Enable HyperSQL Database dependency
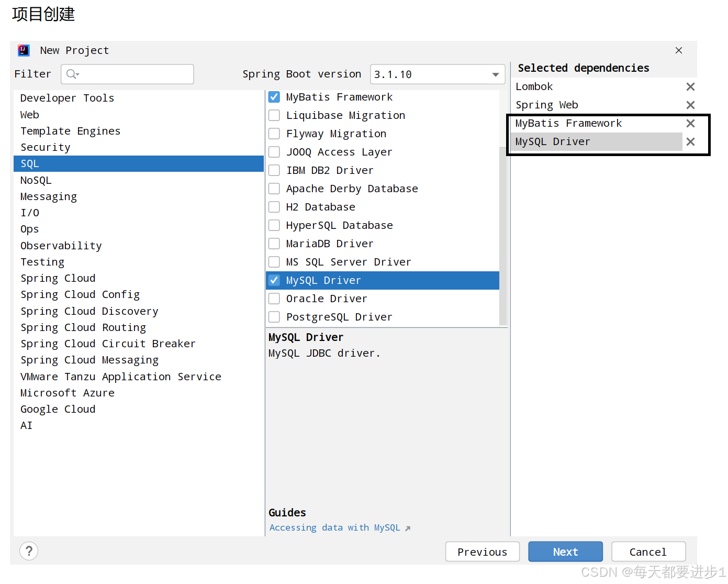This screenshot has width=728, height=584. point(274,225)
